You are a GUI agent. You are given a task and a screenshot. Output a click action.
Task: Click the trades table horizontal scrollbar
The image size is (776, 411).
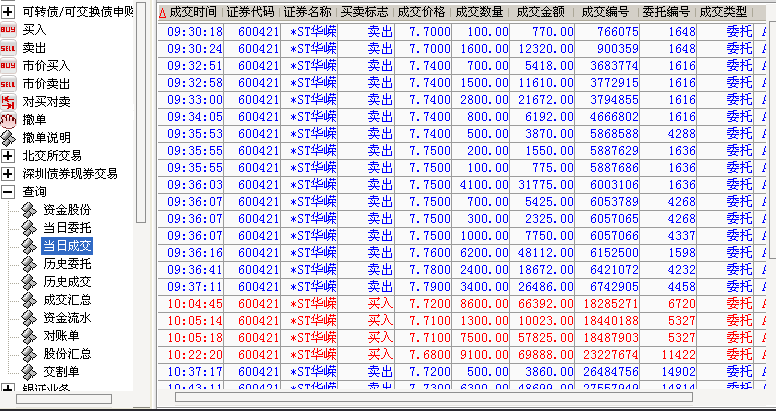click(x=434, y=397)
